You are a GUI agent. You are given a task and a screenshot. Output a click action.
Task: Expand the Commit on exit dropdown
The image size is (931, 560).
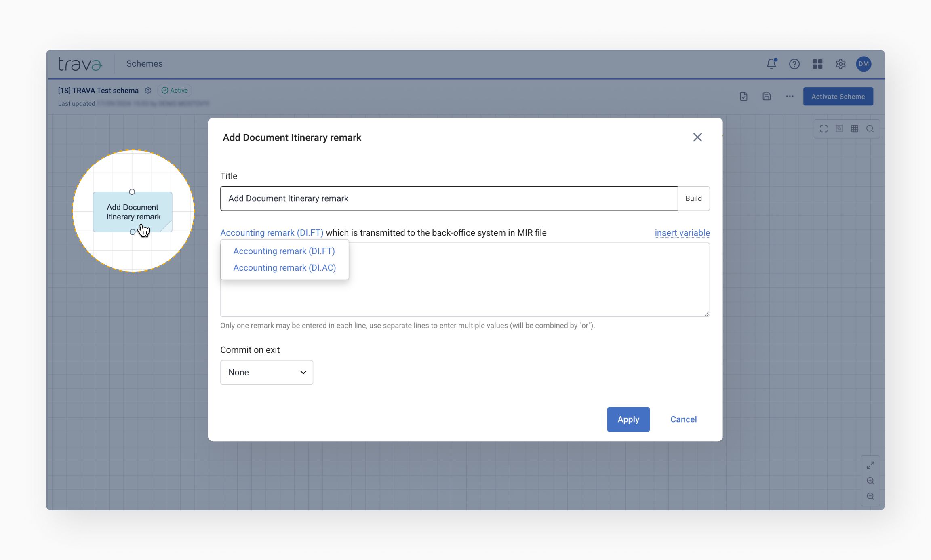pos(266,372)
